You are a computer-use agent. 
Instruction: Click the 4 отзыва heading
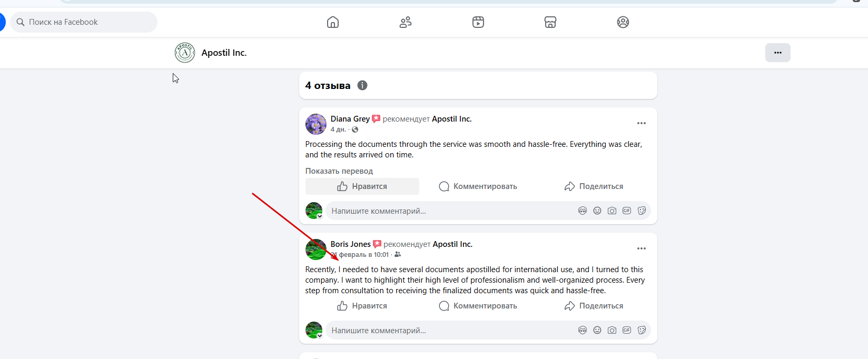click(328, 85)
